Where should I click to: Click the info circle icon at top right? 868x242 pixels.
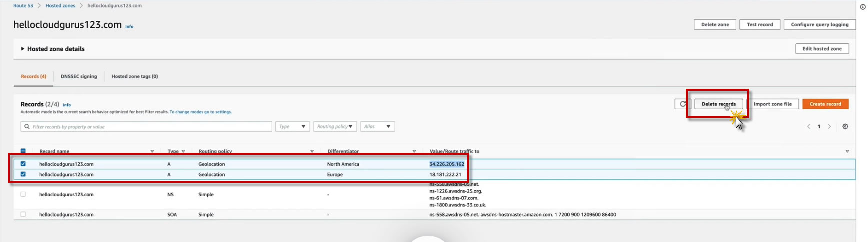[x=863, y=7]
